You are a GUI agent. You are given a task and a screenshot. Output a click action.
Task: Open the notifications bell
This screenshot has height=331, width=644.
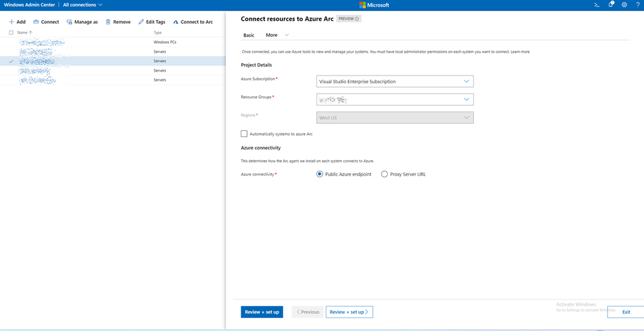611,5
